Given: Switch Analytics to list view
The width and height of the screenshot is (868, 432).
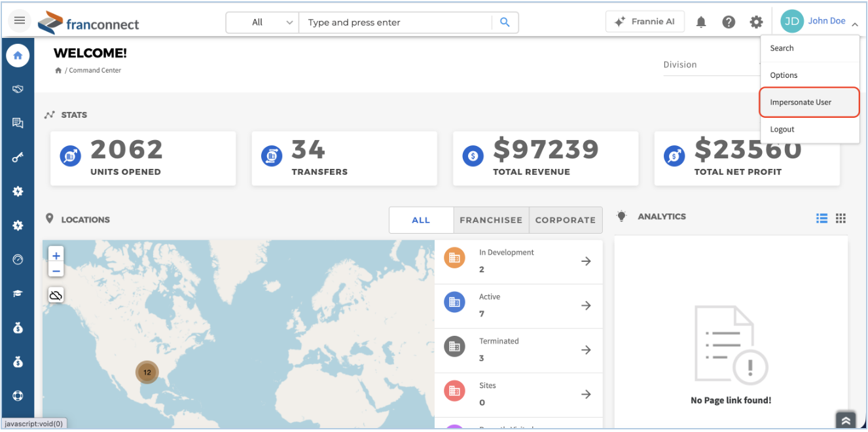Looking at the screenshot, I should pyautogui.click(x=822, y=219).
